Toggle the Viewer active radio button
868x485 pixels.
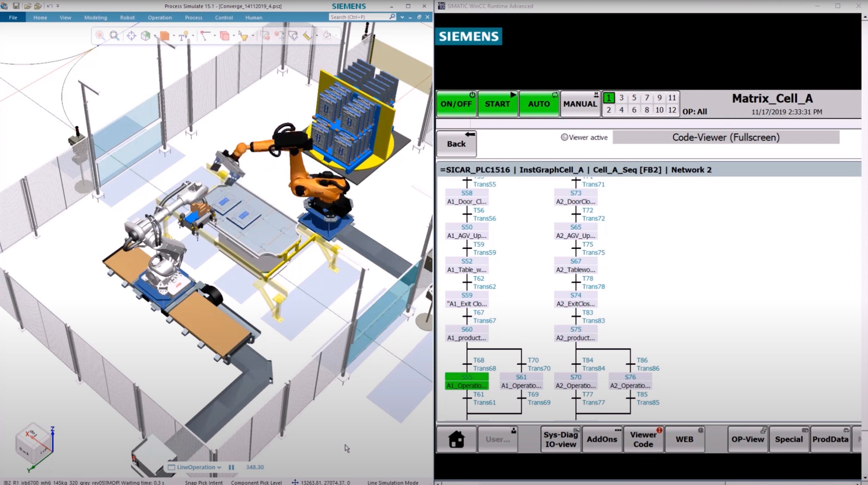pyautogui.click(x=564, y=137)
